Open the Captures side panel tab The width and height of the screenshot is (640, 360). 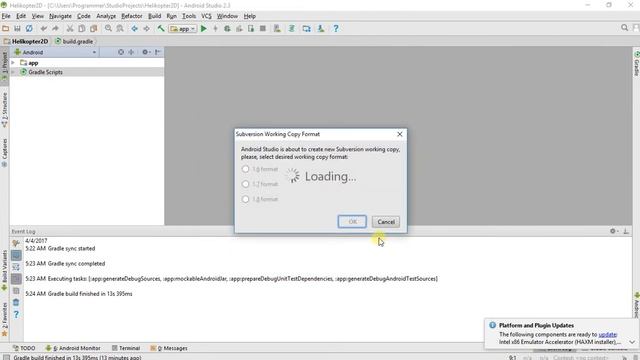[4, 153]
